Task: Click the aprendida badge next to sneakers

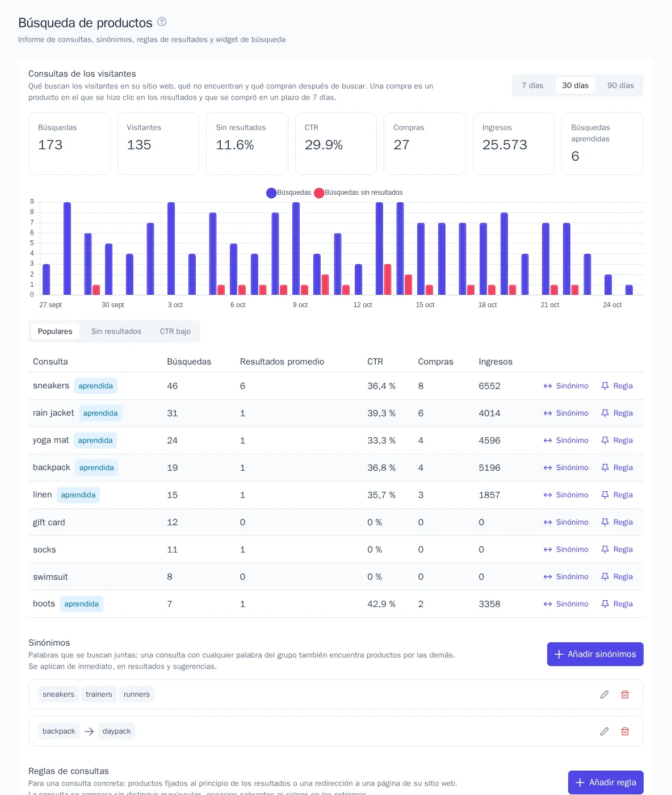Action: click(x=95, y=386)
